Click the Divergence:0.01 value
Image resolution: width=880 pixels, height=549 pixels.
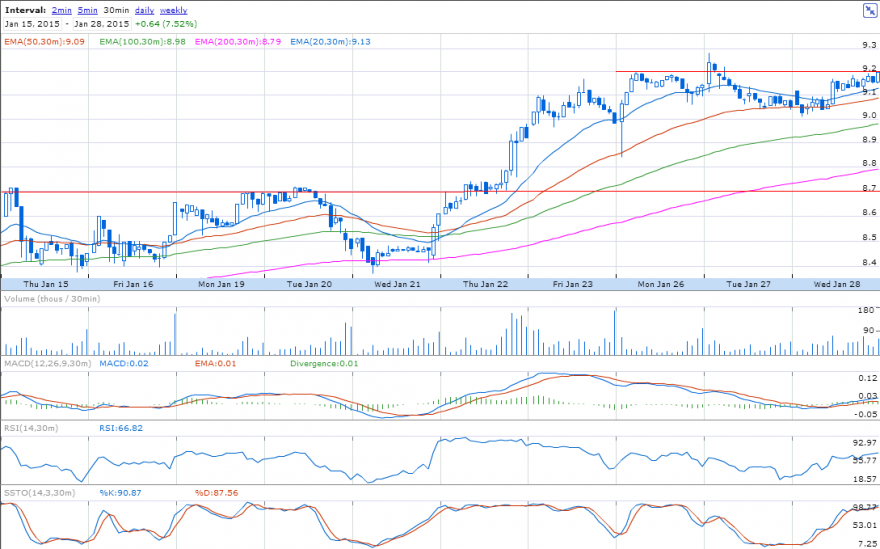[324, 363]
